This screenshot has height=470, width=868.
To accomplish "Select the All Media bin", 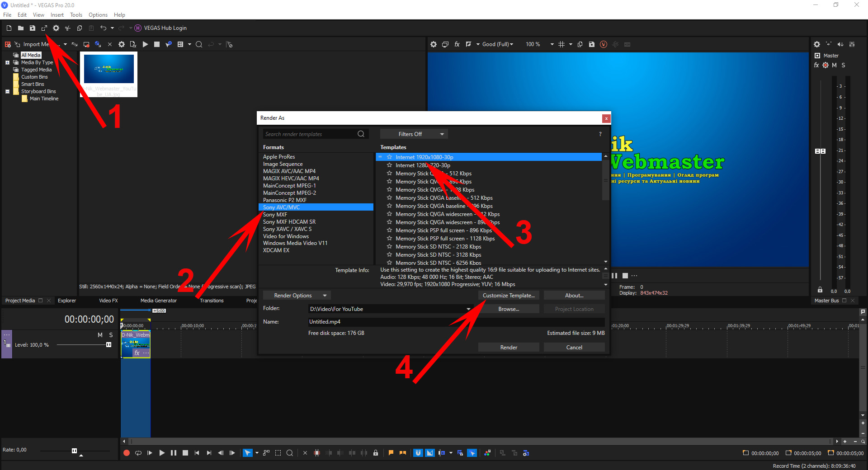I will tap(31, 55).
